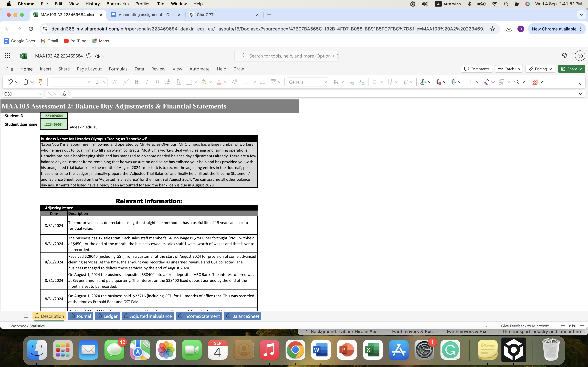Image resolution: width=588 pixels, height=367 pixels.
Task: Open the Formulas ribbon tab
Action: [118, 69]
